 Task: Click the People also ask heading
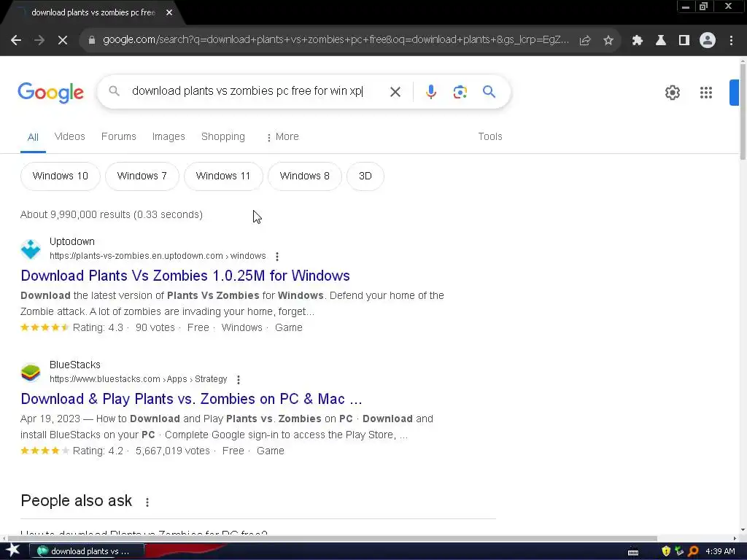76,501
